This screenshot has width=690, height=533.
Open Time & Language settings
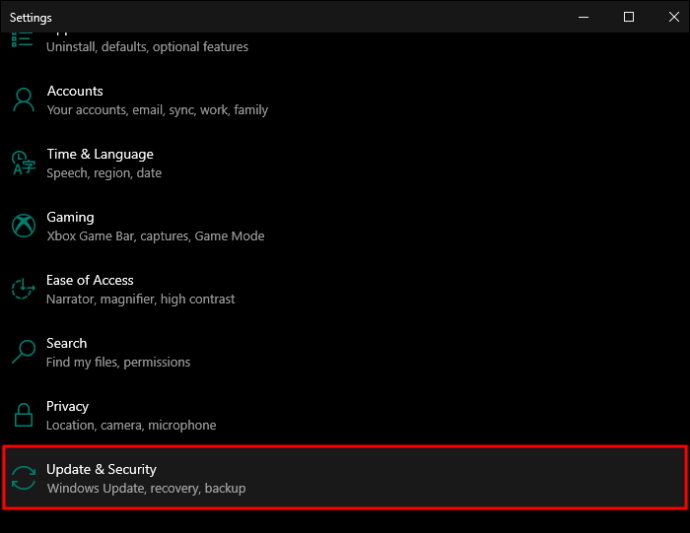[x=100, y=154]
